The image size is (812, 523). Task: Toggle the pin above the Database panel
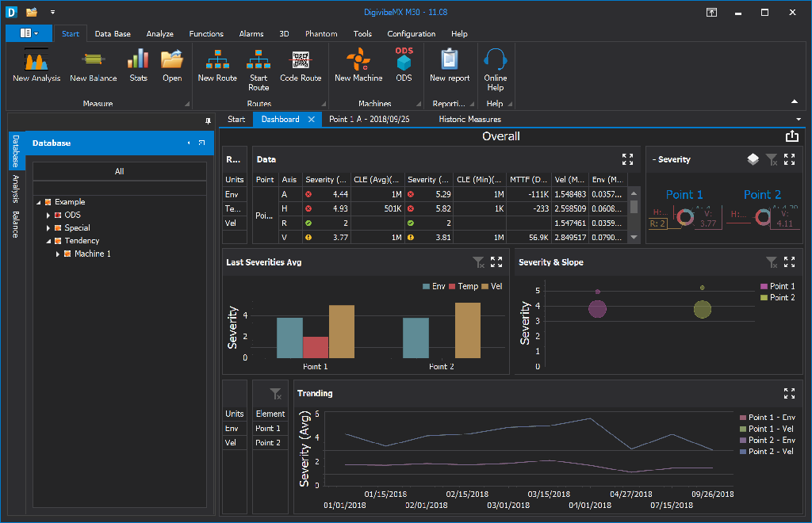[x=209, y=121]
